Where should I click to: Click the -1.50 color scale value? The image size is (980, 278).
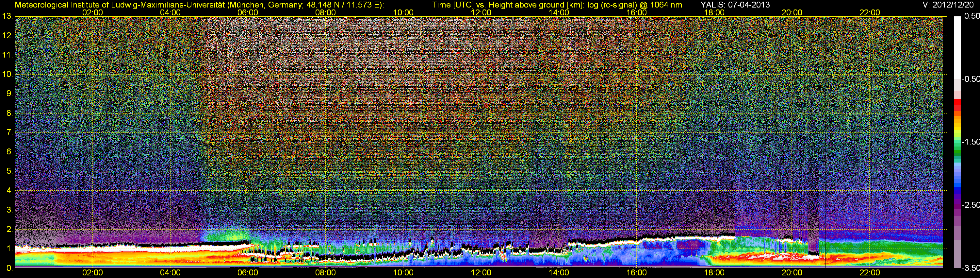[x=971, y=142]
